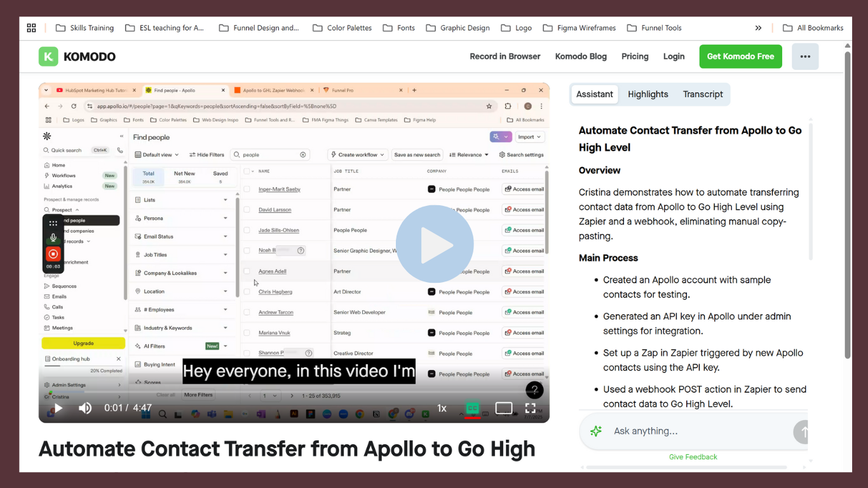The width and height of the screenshot is (868, 488).
Task: Click the Get Komodo Free button
Action: click(x=740, y=57)
